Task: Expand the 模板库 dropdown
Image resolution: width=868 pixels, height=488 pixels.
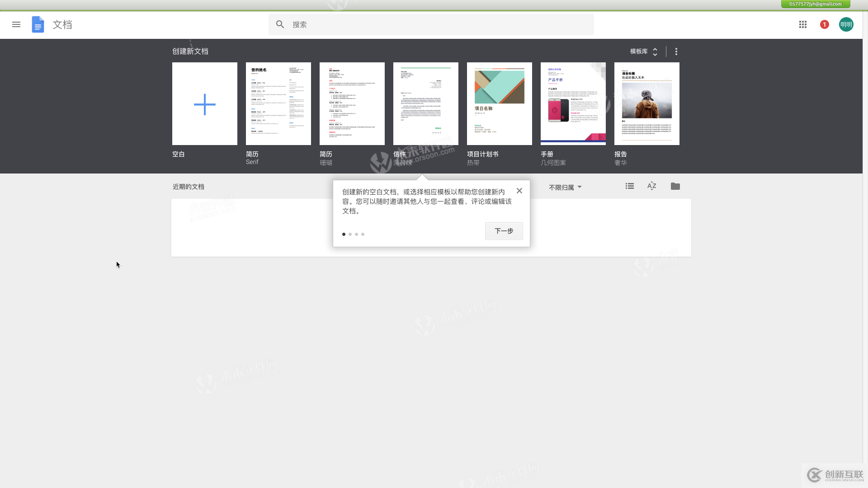Action: click(x=643, y=51)
